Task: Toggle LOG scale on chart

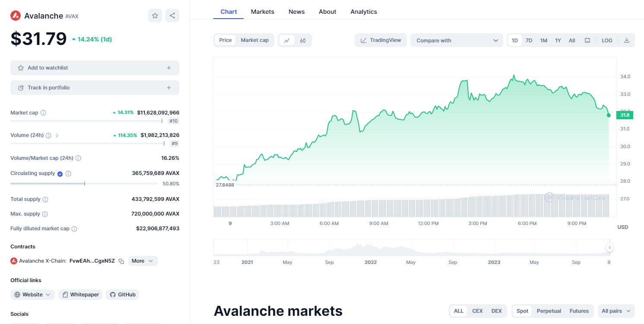Action: click(x=607, y=40)
